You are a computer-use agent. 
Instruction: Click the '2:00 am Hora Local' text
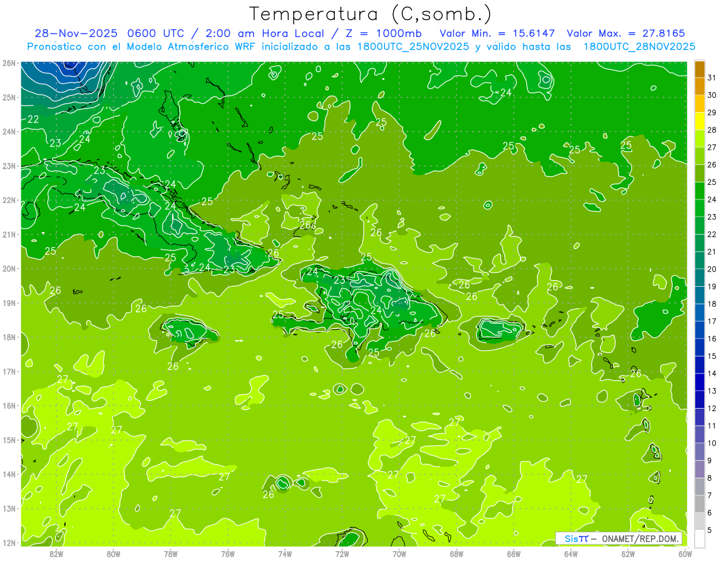[263, 33]
